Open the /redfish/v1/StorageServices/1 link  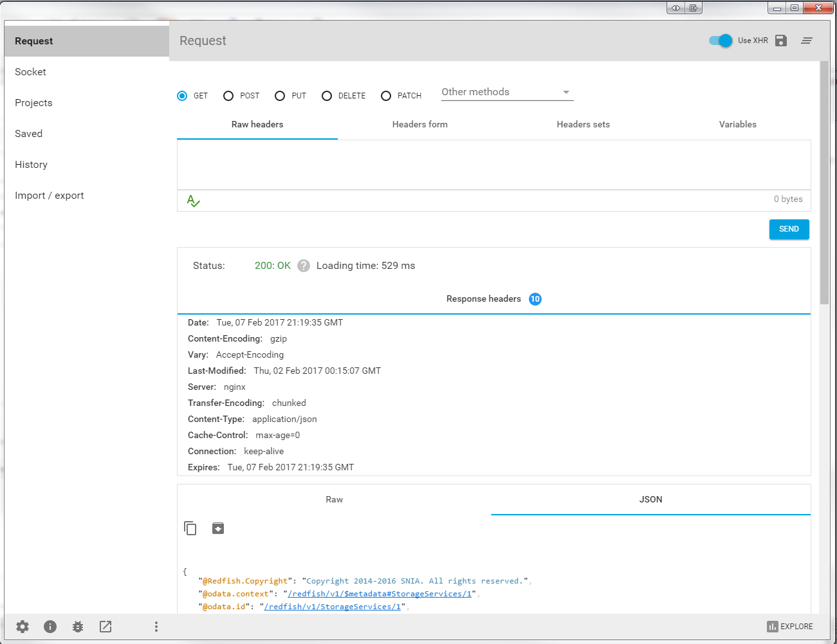[x=333, y=607]
